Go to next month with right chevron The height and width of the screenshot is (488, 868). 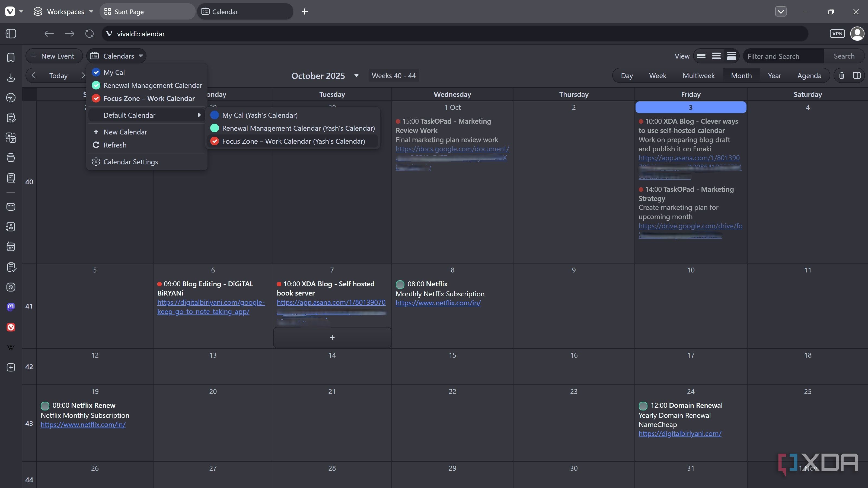pyautogui.click(x=83, y=75)
